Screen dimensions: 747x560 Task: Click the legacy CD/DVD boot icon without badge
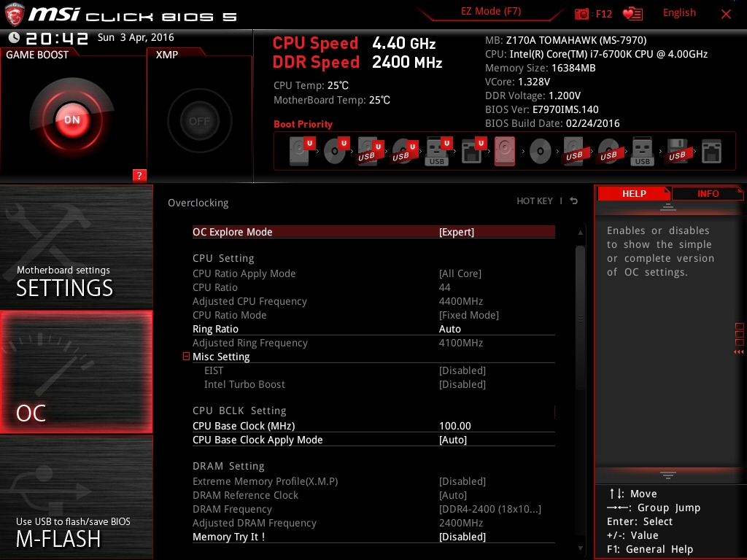(x=541, y=152)
